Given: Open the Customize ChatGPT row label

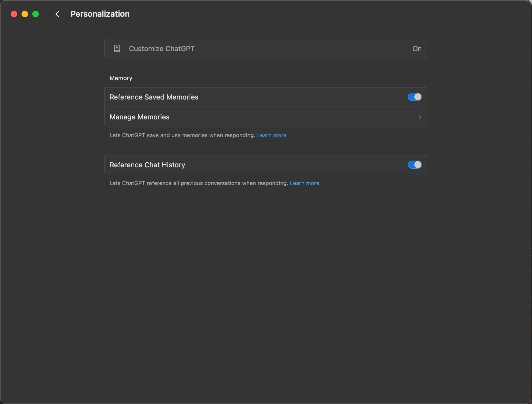Looking at the screenshot, I should (x=162, y=49).
